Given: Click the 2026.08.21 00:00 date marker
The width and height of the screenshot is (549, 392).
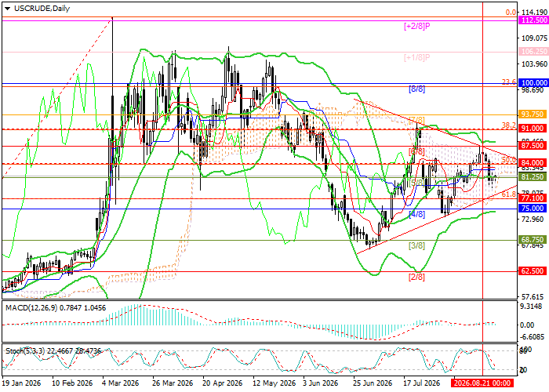Looking at the screenshot, I should [482, 383].
